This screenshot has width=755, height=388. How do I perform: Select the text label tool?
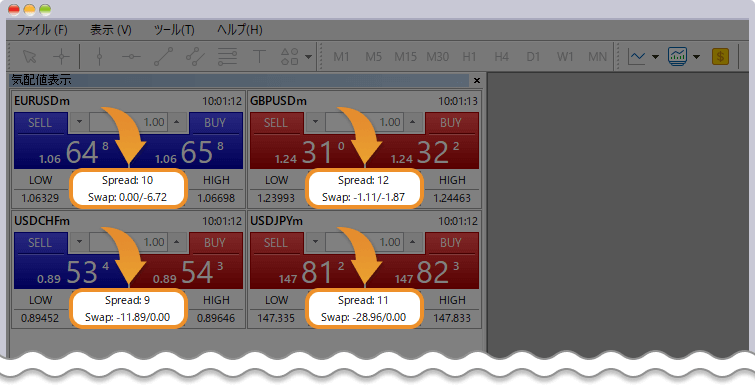coord(259,57)
